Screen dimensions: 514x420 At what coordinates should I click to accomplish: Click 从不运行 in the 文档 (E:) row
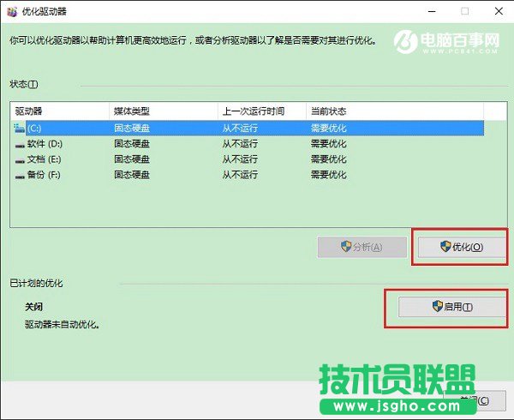point(240,159)
